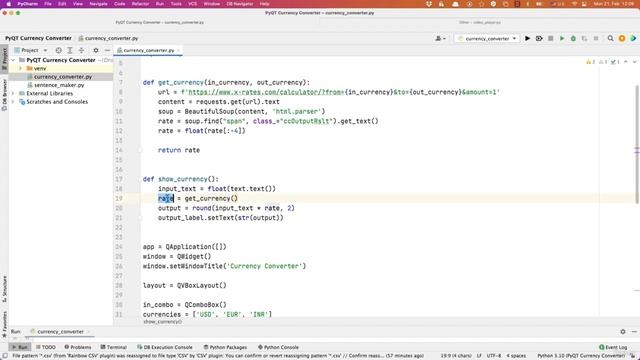Click the debug-style run icon beside play
This screenshot has width=640, height=360.
click(x=539, y=38)
